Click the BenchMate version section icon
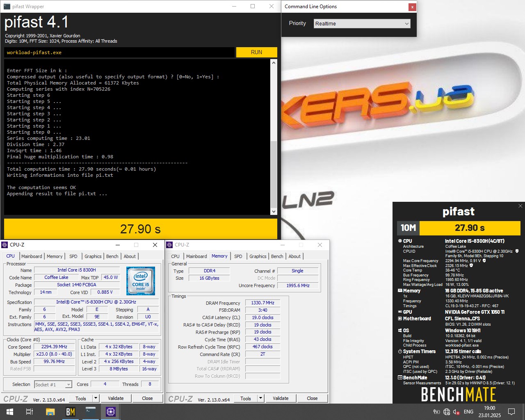This screenshot has height=420, width=525. 400,378
